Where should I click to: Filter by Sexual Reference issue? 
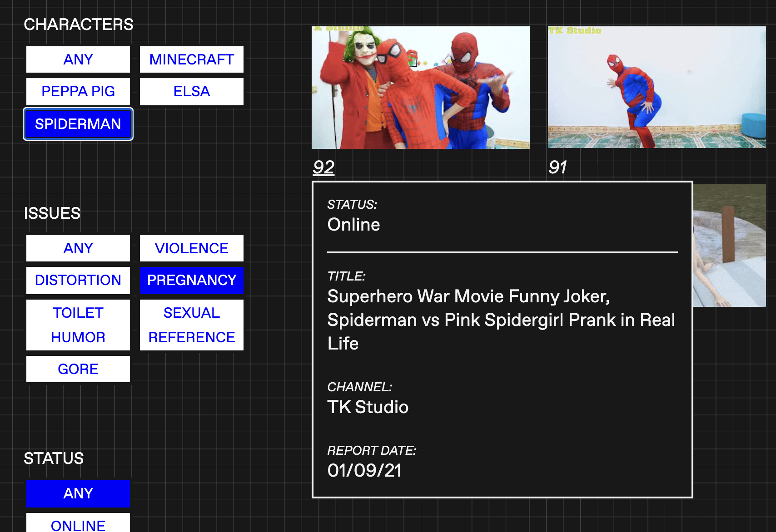[191, 325]
